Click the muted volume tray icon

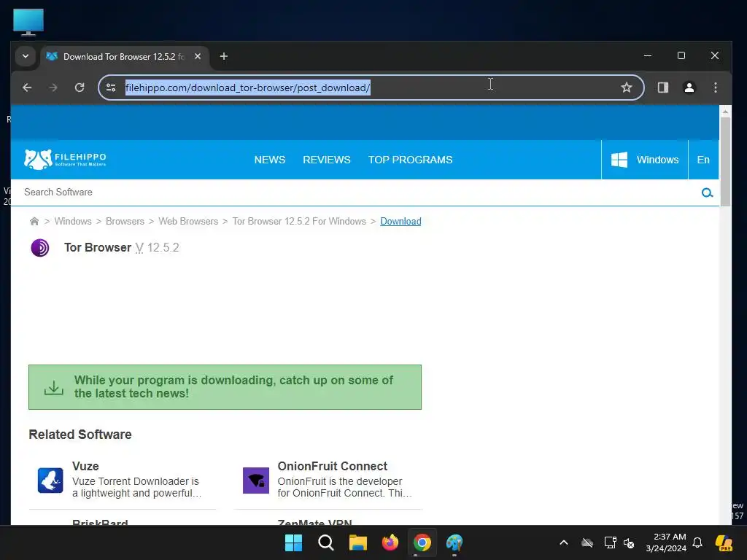629,542
